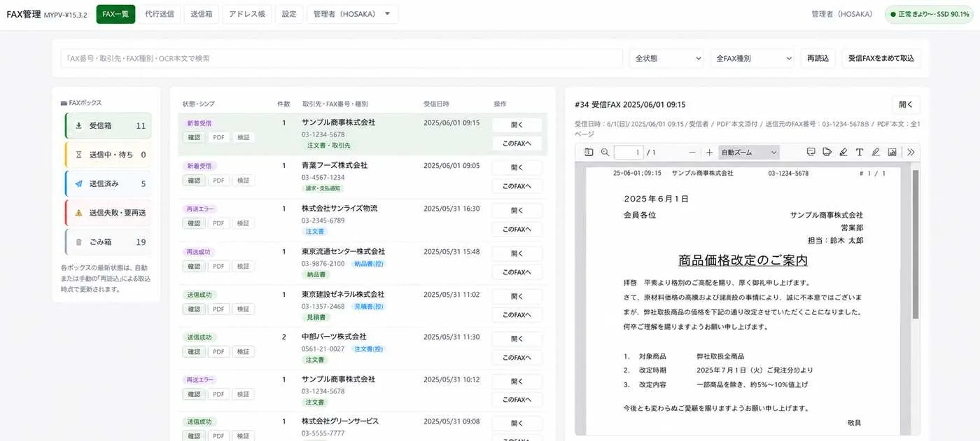Click 確認 for 中部パーツ株式会社 row
Viewport: 980px width, 441px height.
click(x=194, y=351)
